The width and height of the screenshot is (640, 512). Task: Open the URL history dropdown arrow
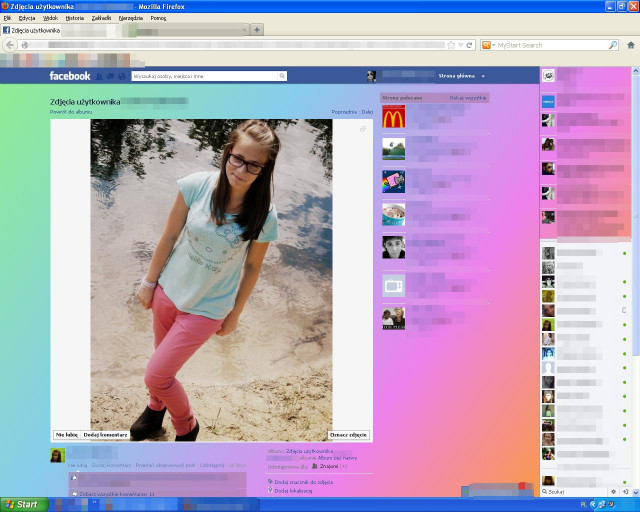pos(460,45)
